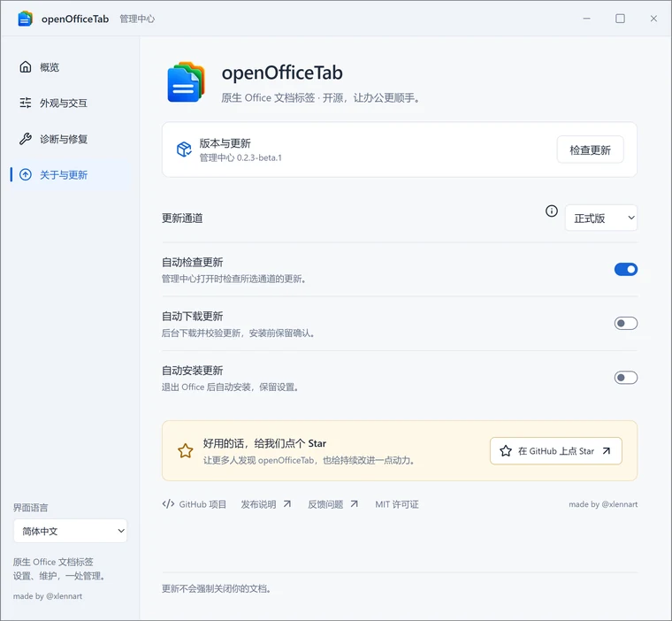Click the up-arrow circle icon beside 关于与更新
The height and width of the screenshot is (621, 672).
(26, 174)
